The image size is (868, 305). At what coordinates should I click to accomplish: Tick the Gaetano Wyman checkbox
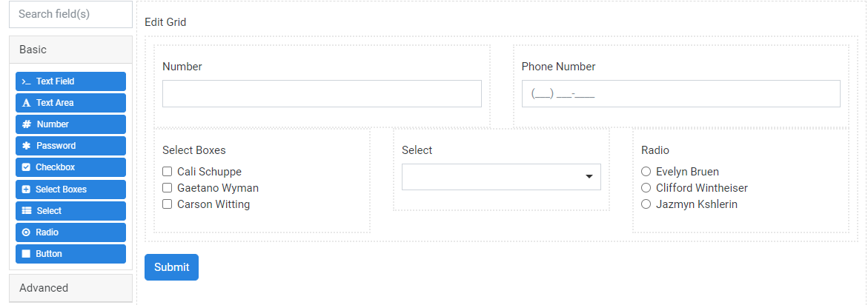pos(168,188)
